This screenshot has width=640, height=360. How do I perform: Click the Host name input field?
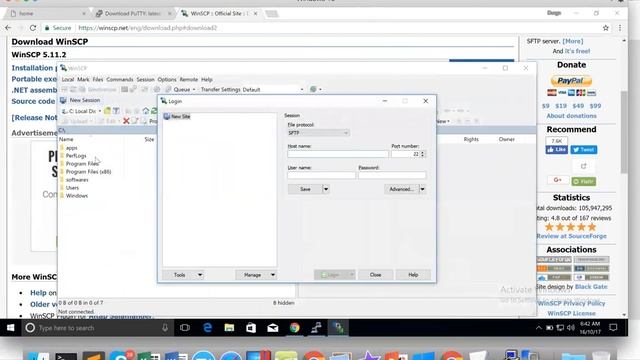pos(338,154)
